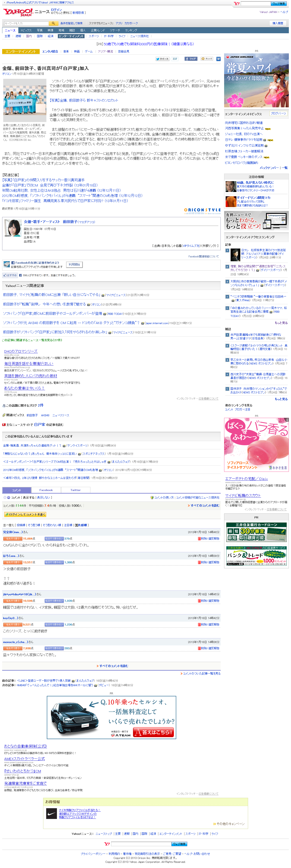Open the 音楽 entertainment subcategory
Screen dimensions: 291x868
[x=66, y=52]
